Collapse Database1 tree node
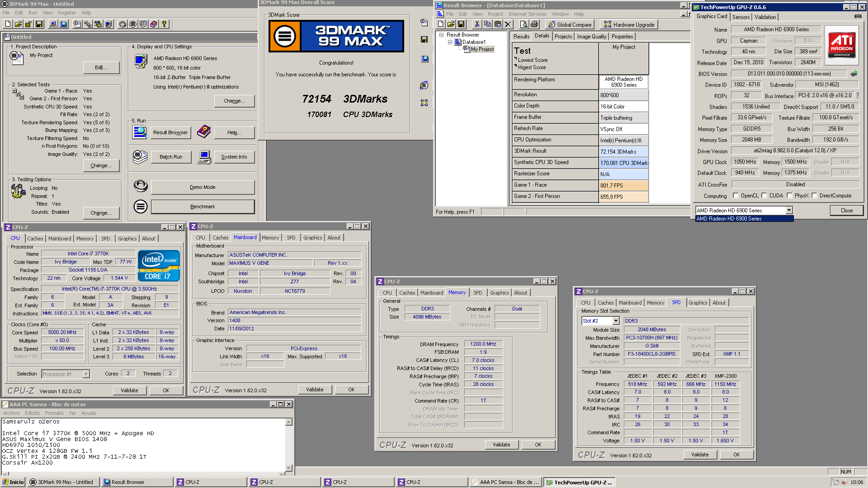 point(450,42)
